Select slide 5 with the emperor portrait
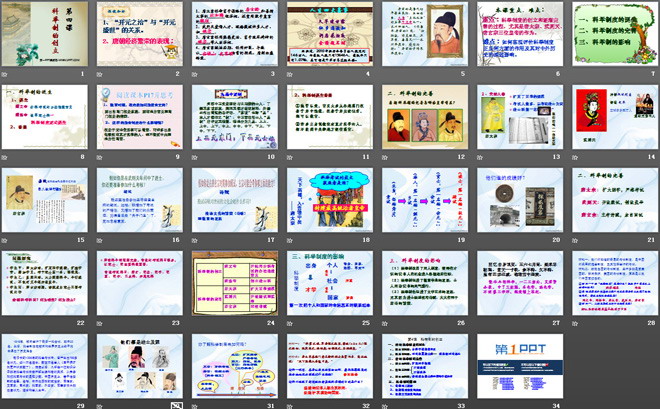Screen dimensions: 660x409 point(424,34)
